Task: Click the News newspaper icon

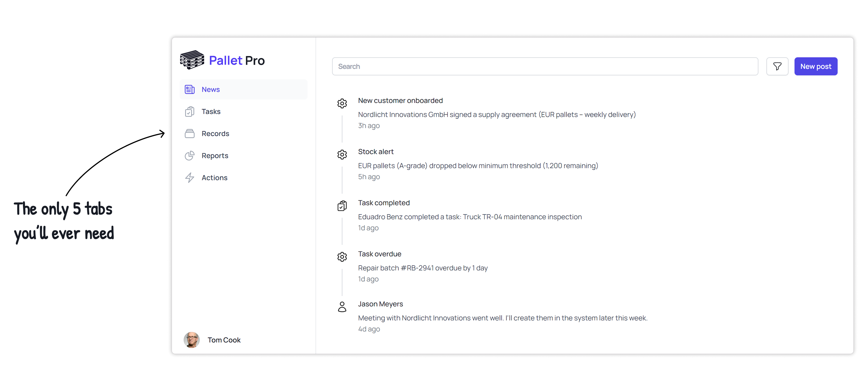Action: [x=190, y=90]
